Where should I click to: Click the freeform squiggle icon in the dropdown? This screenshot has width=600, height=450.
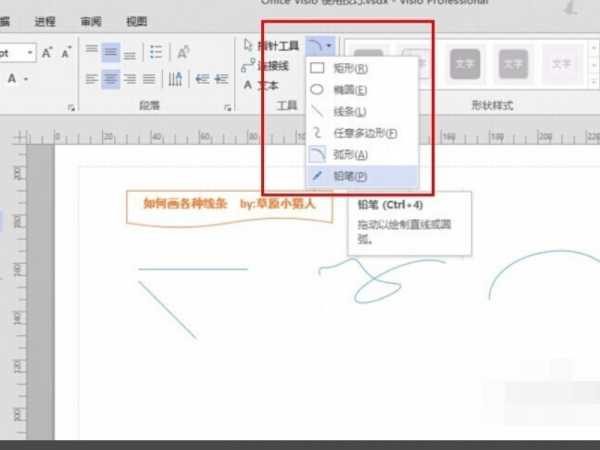tap(317, 133)
